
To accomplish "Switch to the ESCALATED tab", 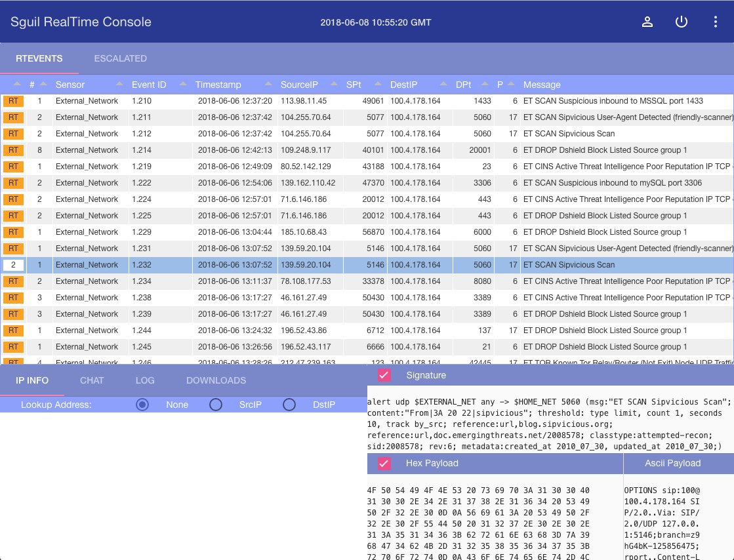I will pos(120,58).
